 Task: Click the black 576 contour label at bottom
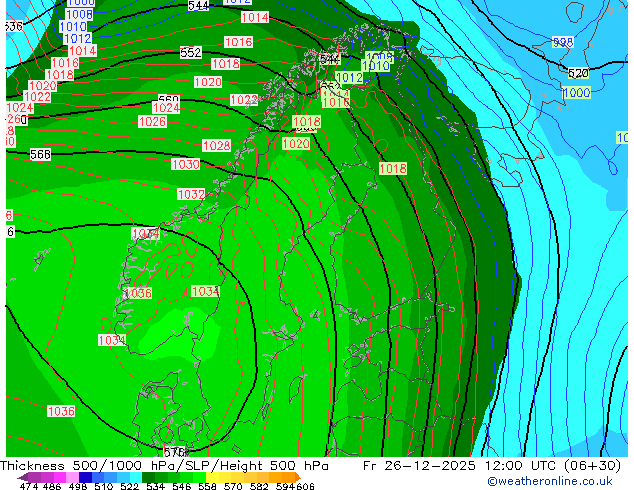(176, 452)
